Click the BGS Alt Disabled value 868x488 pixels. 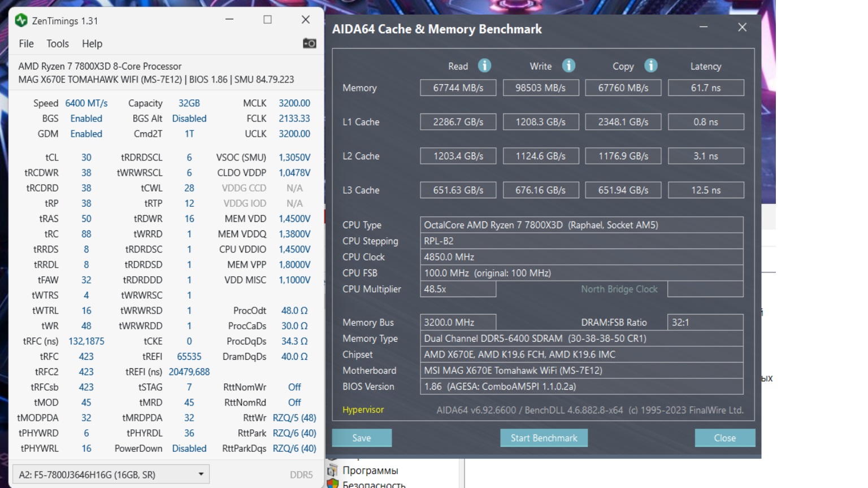pos(189,118)
